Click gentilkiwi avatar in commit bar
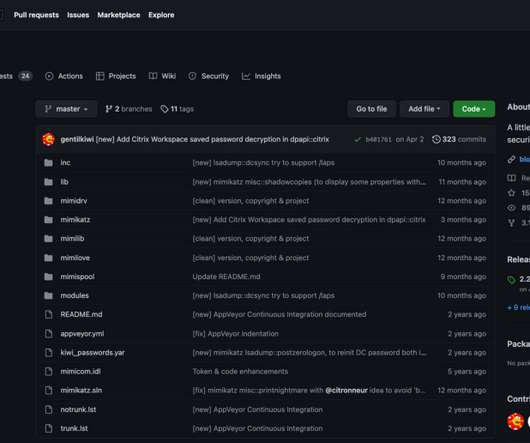 coord(48,139)
